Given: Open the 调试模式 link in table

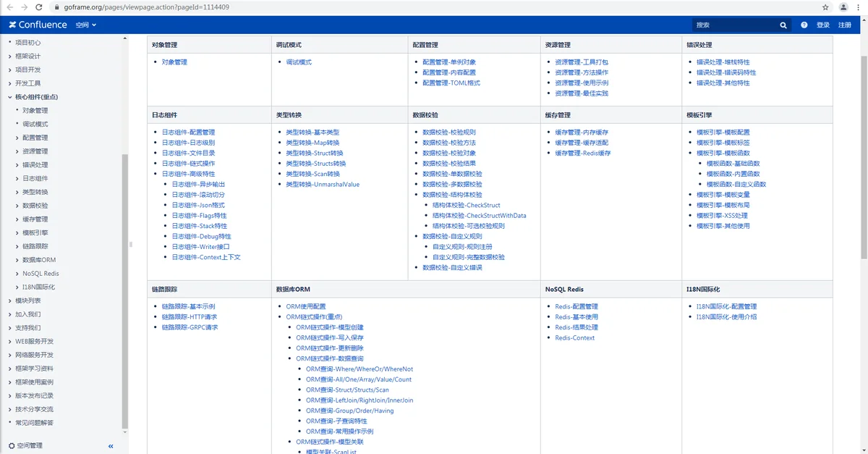Looking at the screenshot, I should click(299, 62).
